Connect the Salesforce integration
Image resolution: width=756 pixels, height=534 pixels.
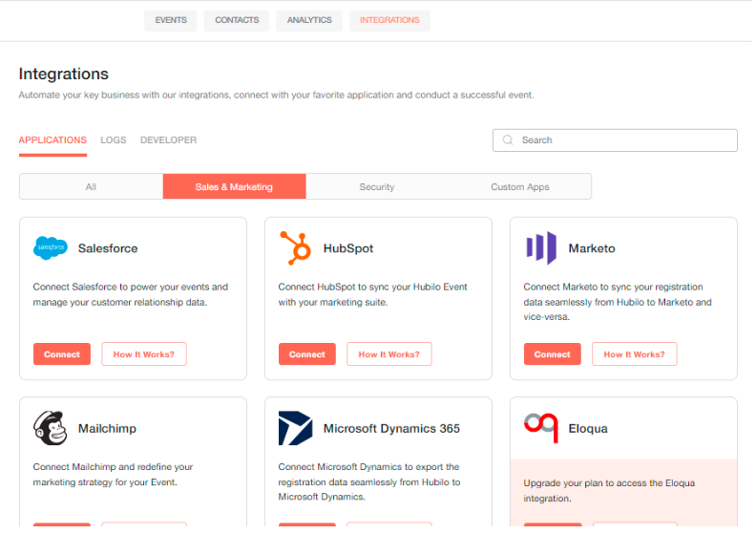(x=62, y=354)
